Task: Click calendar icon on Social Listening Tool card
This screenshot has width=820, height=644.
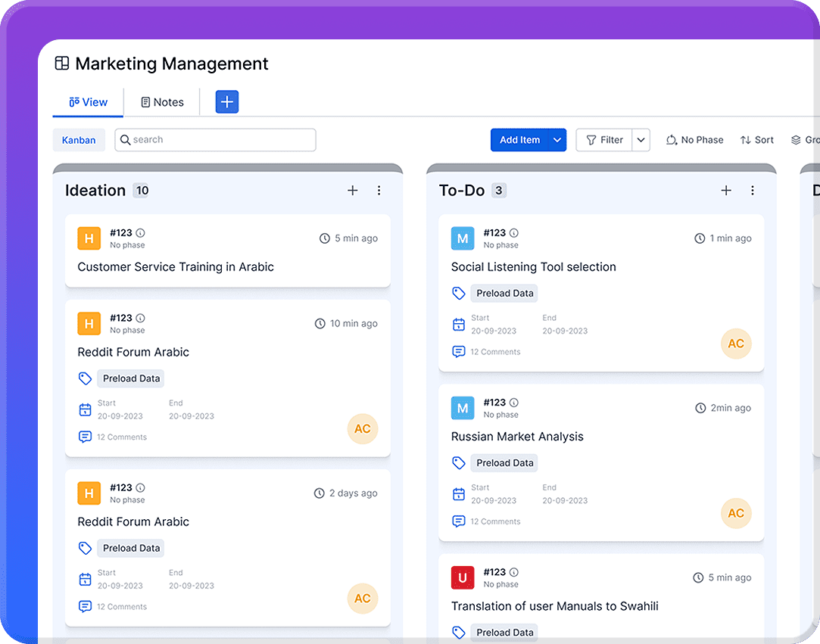Action: 459,325
